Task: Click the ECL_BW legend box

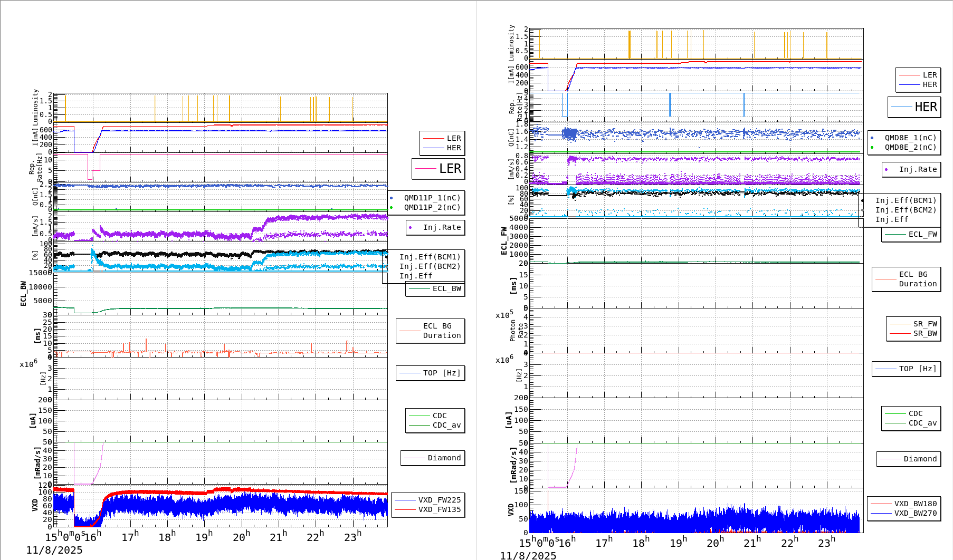Action: coord(435,288)
